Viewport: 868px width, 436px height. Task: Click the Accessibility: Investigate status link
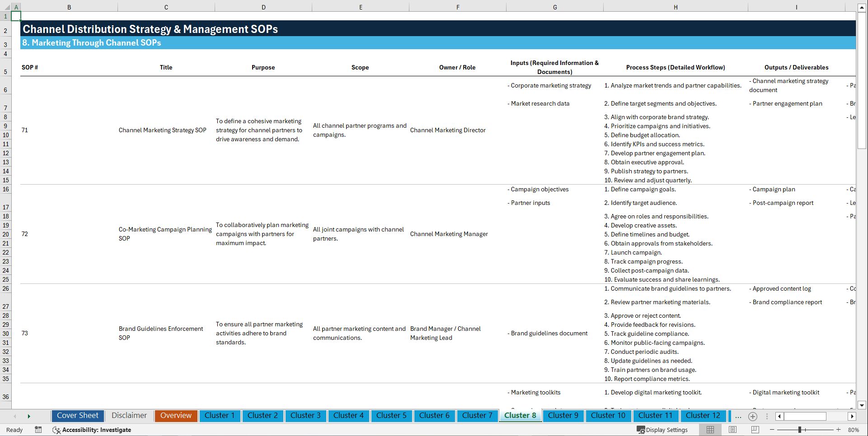(x=97, y=430)
